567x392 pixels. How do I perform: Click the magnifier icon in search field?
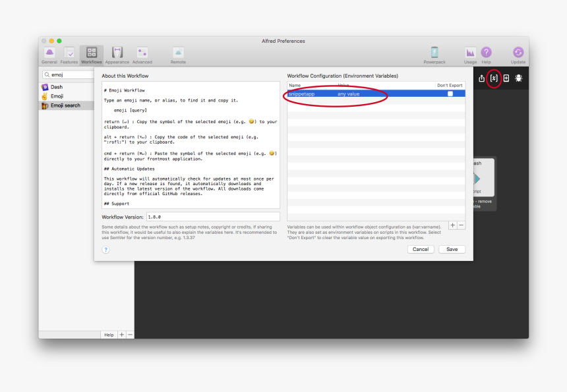tap(47, 75)
